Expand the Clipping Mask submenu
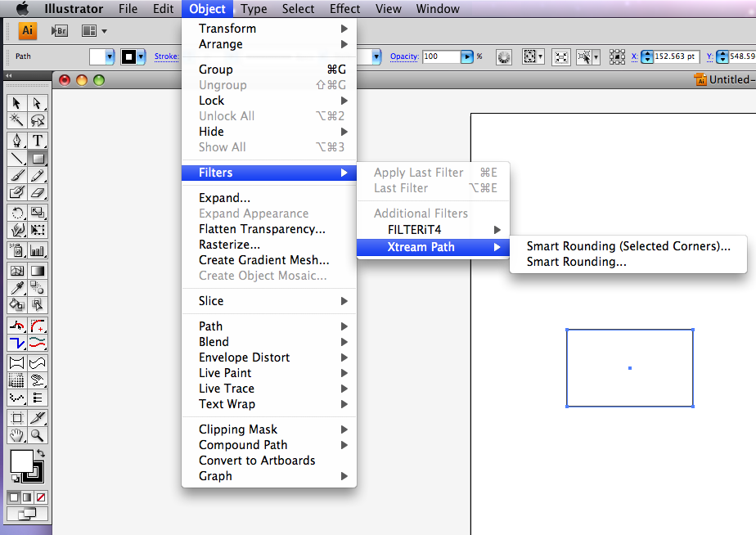756x535 pixels. (269, 429)
